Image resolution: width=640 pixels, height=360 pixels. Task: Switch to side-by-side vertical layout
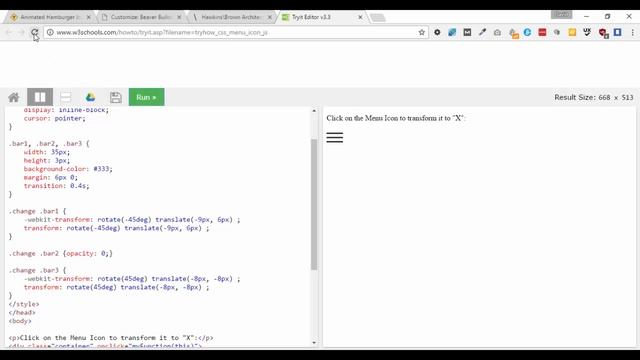40,97
